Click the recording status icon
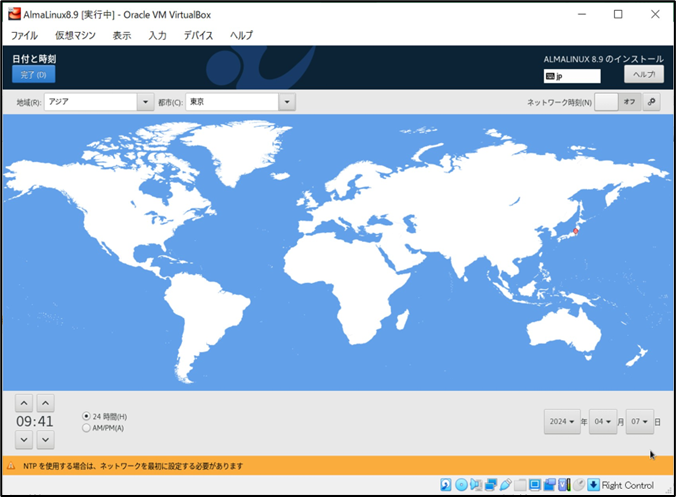The height and width of the screenshot is (497, 676). [549, 485]
